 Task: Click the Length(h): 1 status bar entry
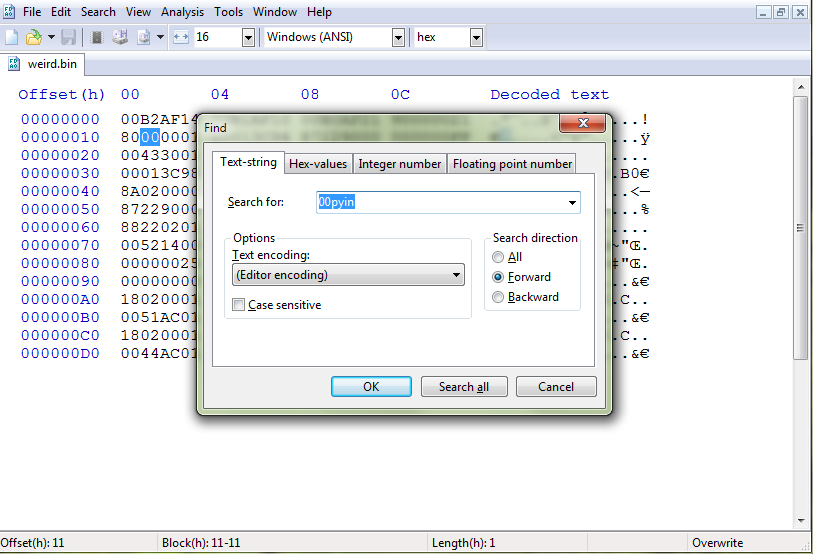[x=464, y=543]
